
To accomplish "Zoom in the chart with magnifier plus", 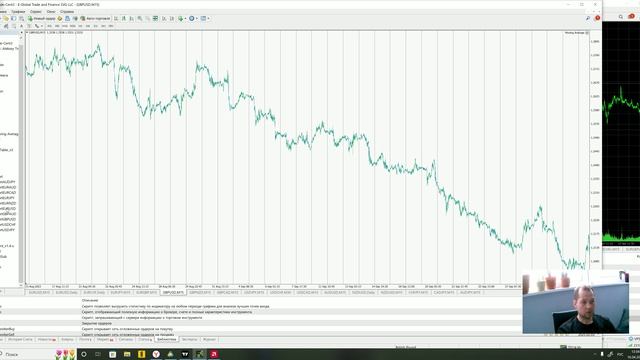I will [x=140, y=18].
